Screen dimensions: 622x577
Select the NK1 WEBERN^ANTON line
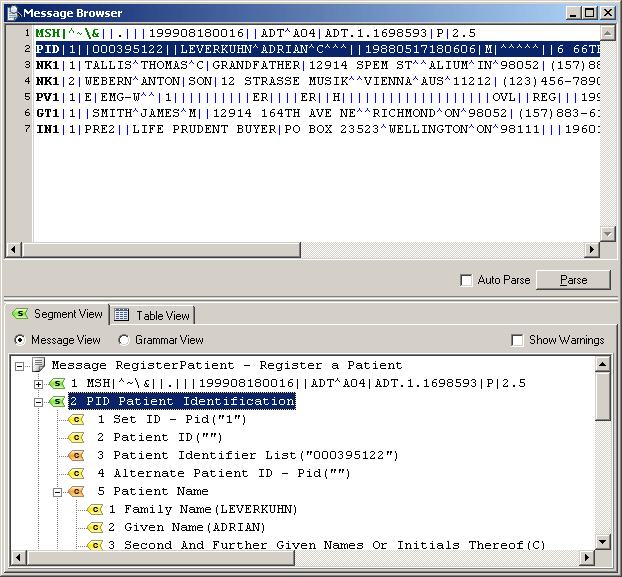(318, 81)
